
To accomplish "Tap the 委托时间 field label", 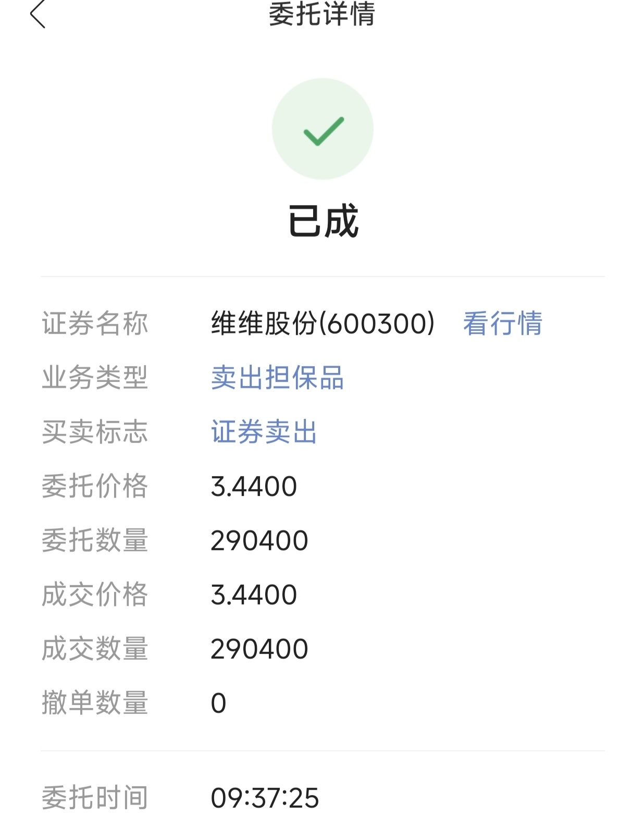I will pyautogui.click(x=95, y=798).
